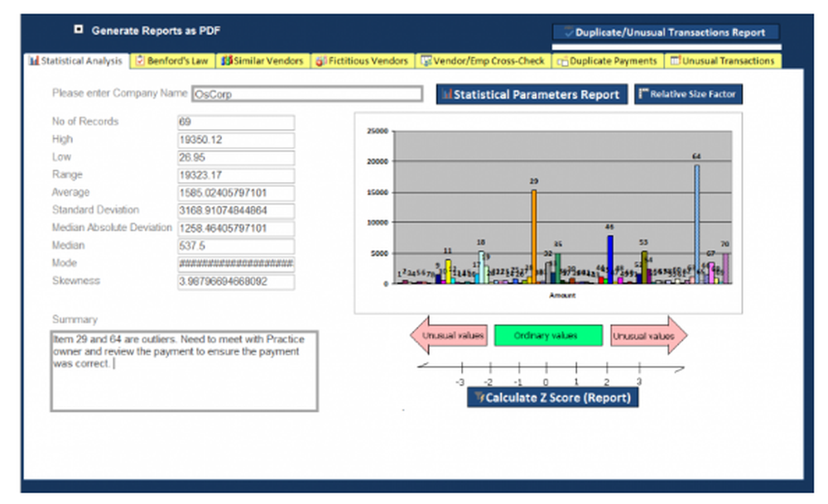This screenshot has width=828, height=504.
Task: Toggle the Generate Reports as PDF checkbox
Action: [78, 30]
